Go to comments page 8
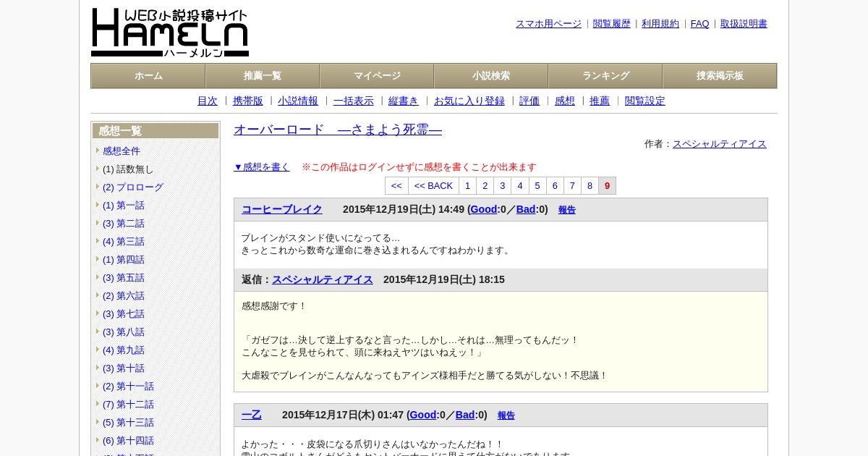 click(x=590, y=186)
